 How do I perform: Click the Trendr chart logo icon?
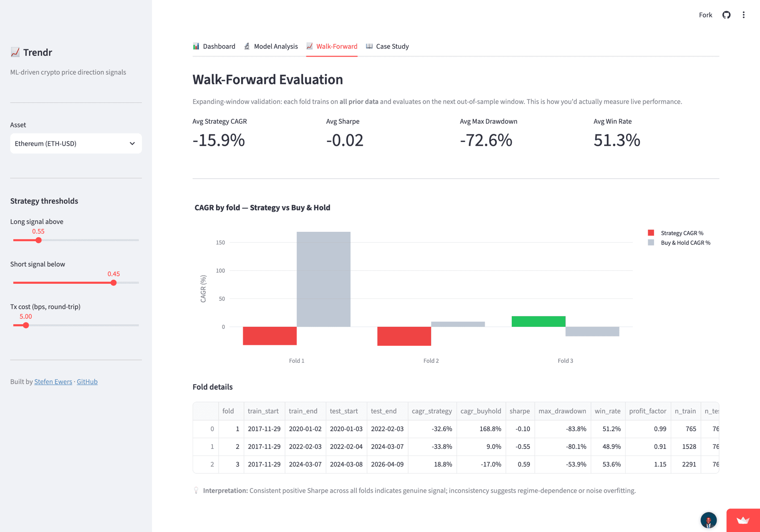point(15,52)
